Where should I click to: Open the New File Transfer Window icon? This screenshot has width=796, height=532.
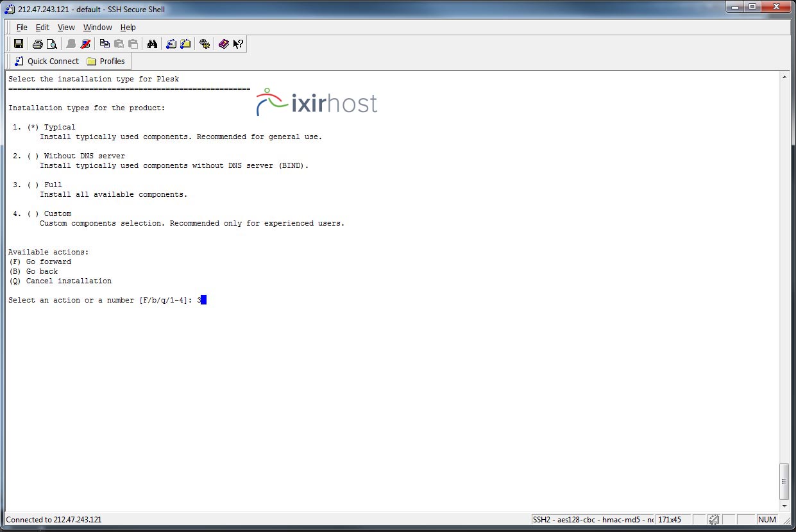[185, 44]
